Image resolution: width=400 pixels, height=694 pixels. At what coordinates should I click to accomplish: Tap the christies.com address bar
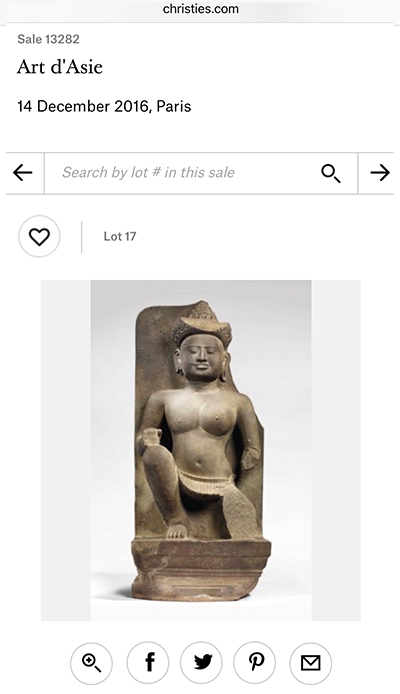click(x=200, y=9)
